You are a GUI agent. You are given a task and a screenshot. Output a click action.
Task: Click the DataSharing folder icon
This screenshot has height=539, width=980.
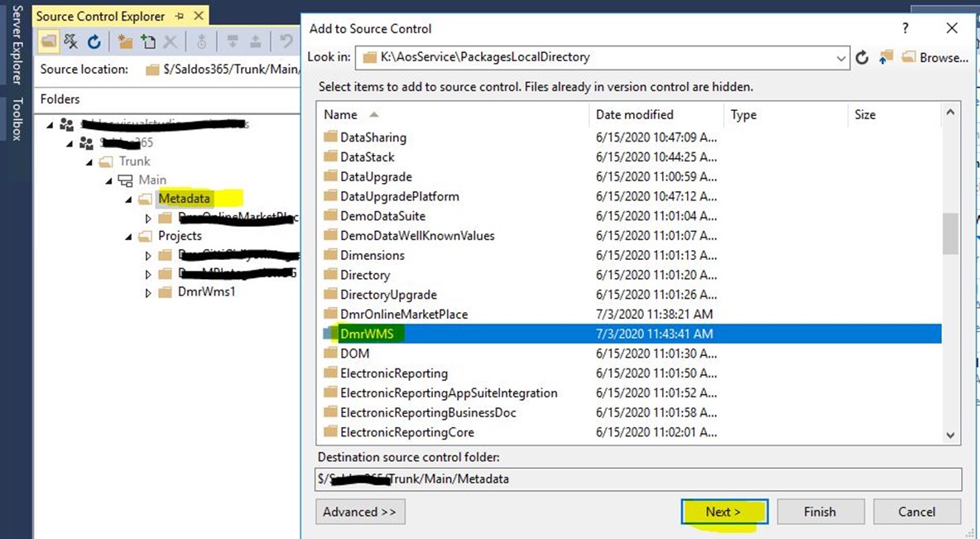point(330,137)
